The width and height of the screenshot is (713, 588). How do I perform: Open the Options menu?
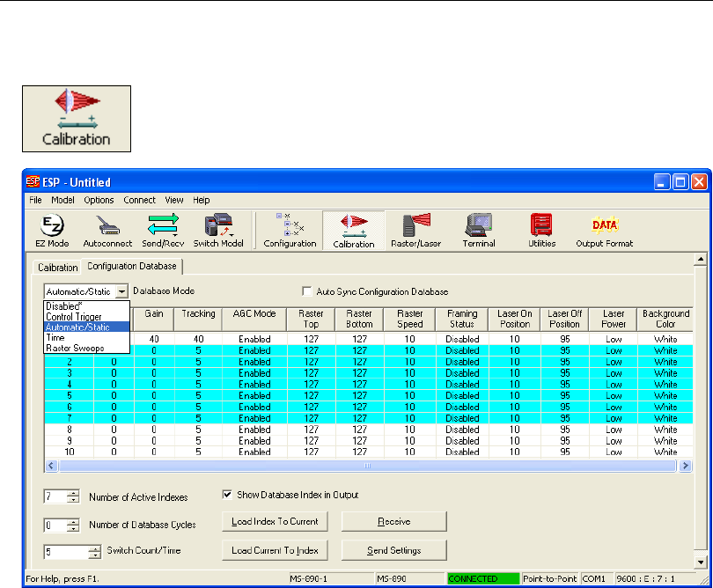coord(99,200)
